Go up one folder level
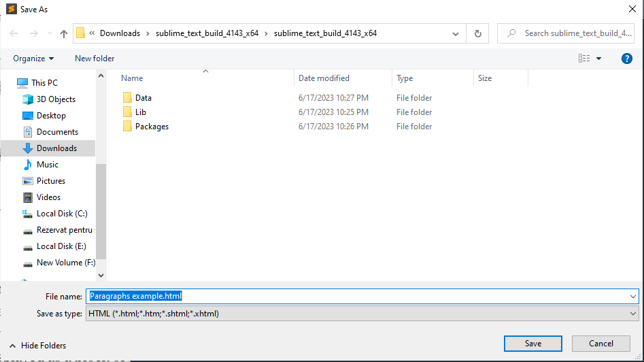The height and width of the screenshot is (362, 644). (x=64, y=33)
